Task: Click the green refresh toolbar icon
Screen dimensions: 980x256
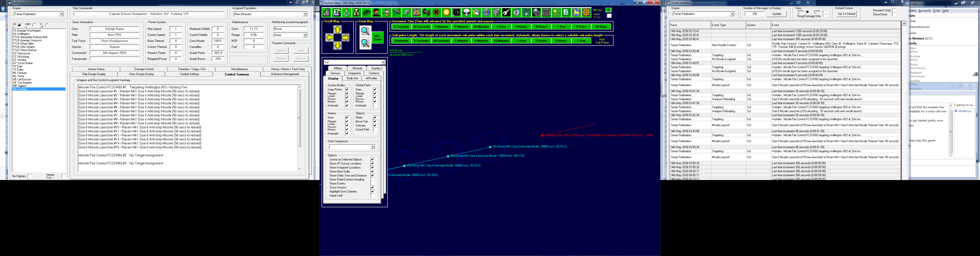Action: coord(566,12)
